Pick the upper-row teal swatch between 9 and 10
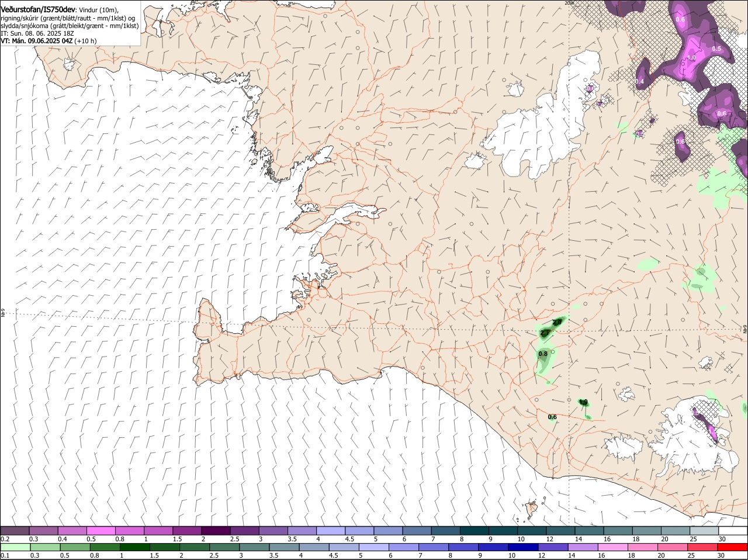 (x=503, y=531)
